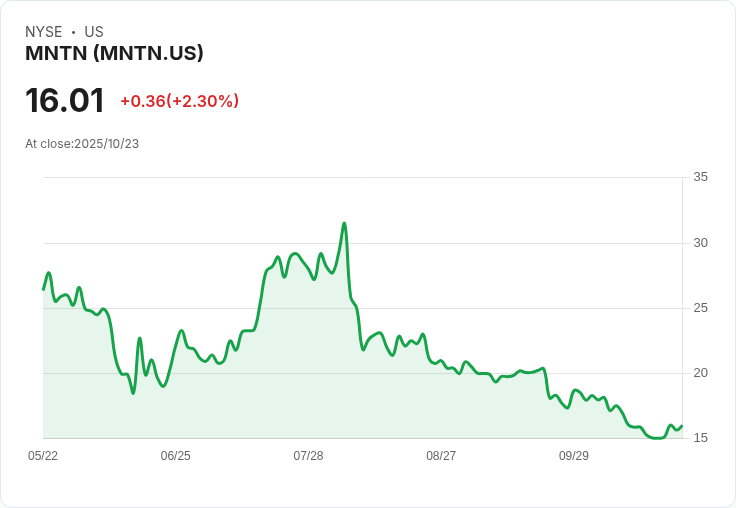
Task: Click the At close 2025/10/23 timestamp
Action: tap(82, 144)
